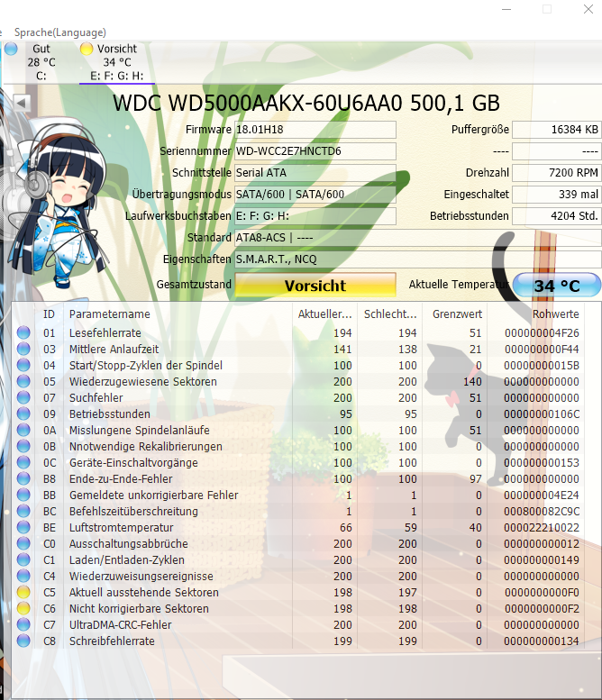Click status icon of Luftstromtemperatur
The width and height of the screenshot is (602, 700).
coord(23,527)
